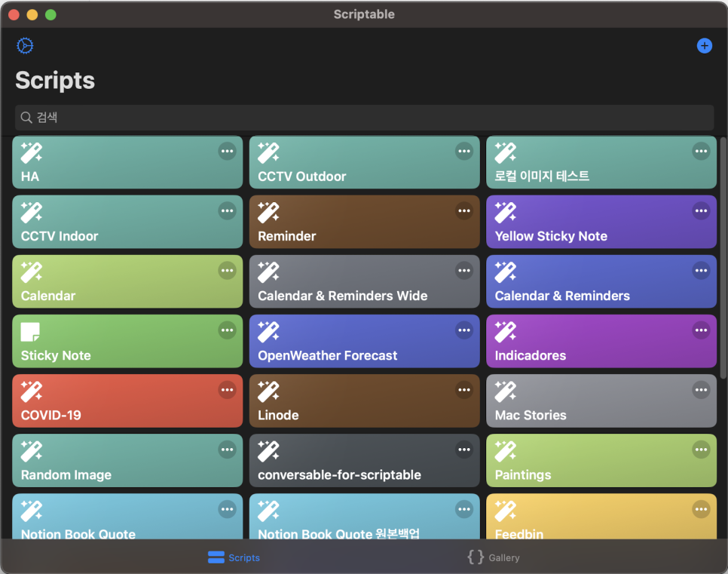Open the CCTV Outdoor script title
The width and height of the screenshot is (728, 574).
click(302, 176)
